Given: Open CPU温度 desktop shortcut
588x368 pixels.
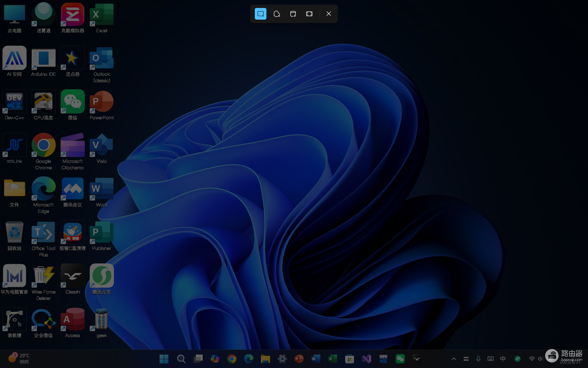Looking at the screenshot, I should (x=43, y=105).
